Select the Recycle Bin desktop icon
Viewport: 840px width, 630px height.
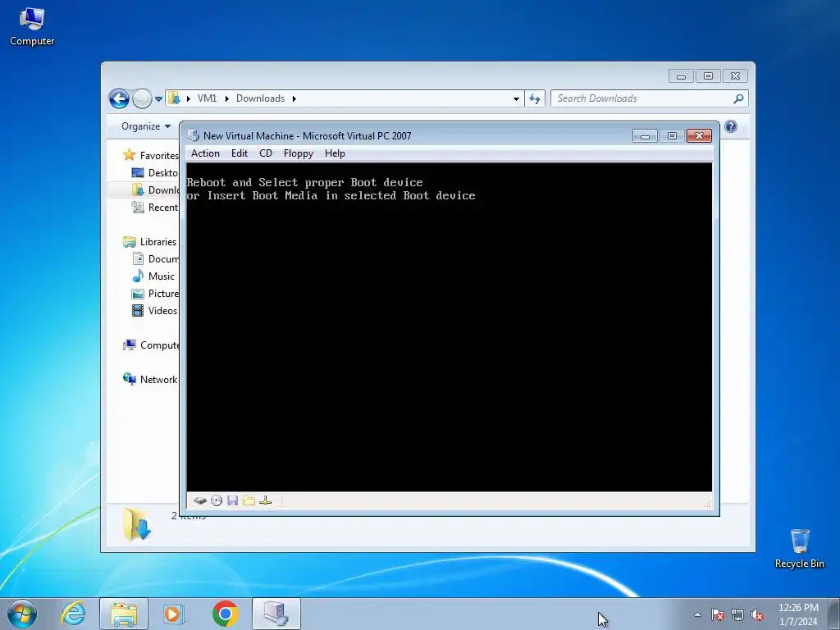click(799, 549)
